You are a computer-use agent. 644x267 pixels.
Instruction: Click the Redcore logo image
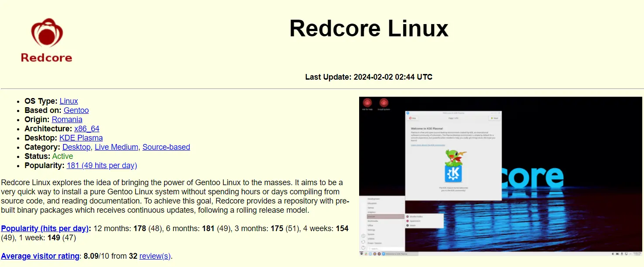pos(46,40)
